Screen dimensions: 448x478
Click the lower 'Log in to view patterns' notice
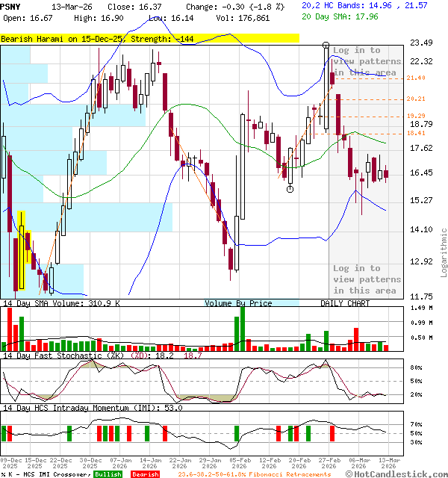pos(367,279)
